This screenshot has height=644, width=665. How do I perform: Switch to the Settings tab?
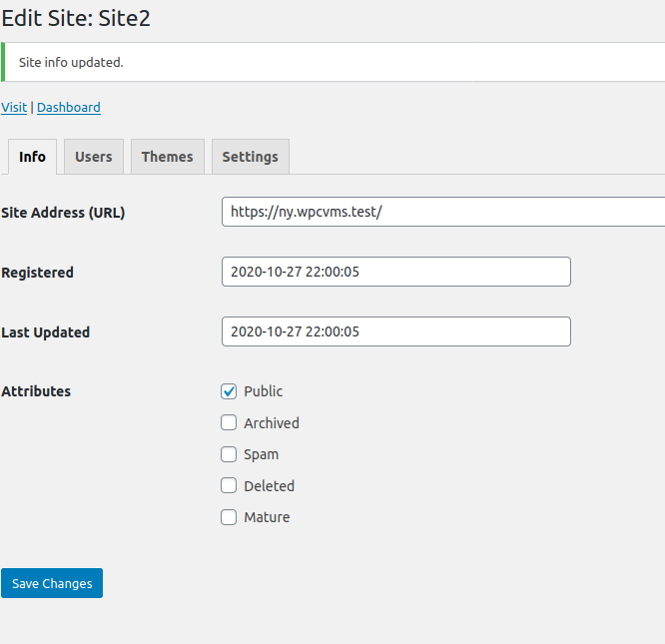(x=250, y=157)
